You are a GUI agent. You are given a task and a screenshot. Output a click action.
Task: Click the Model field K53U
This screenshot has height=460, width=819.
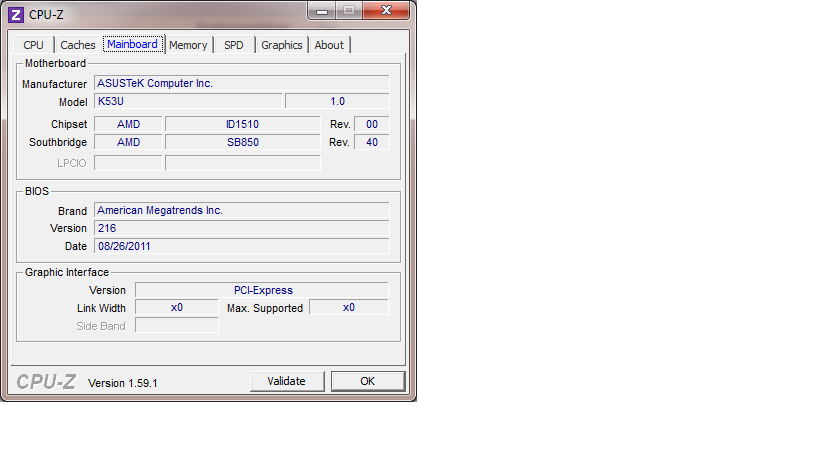pos(188,101)
